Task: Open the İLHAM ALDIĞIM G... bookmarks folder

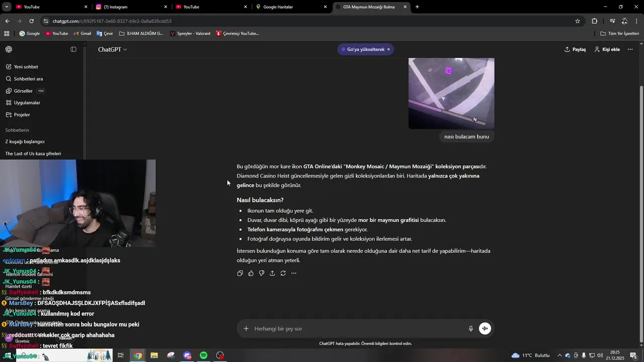Action: click(x=141, y=34)
